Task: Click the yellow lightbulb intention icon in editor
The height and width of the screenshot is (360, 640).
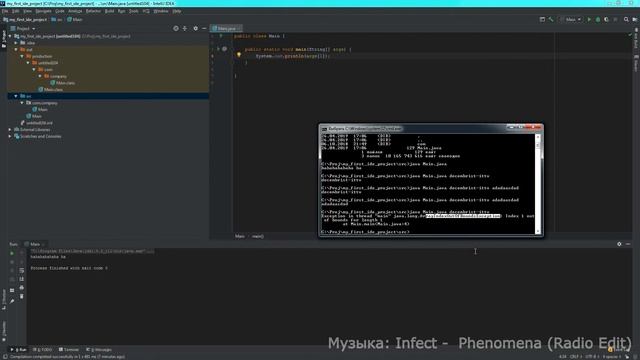Action: pyautogui.click(x=239, y=55)
